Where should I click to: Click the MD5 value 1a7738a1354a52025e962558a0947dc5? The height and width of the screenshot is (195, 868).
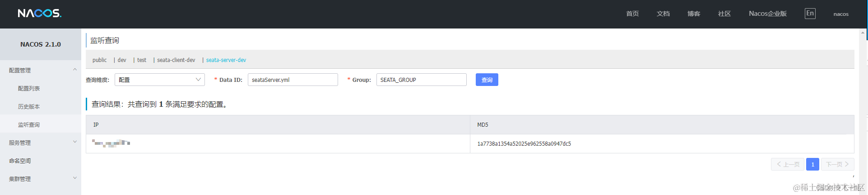coord(524,143)
